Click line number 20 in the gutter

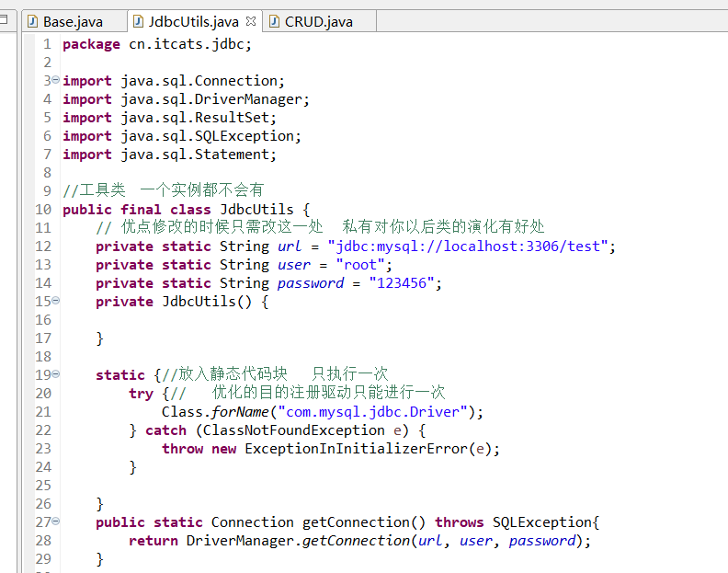pos(43,393)
